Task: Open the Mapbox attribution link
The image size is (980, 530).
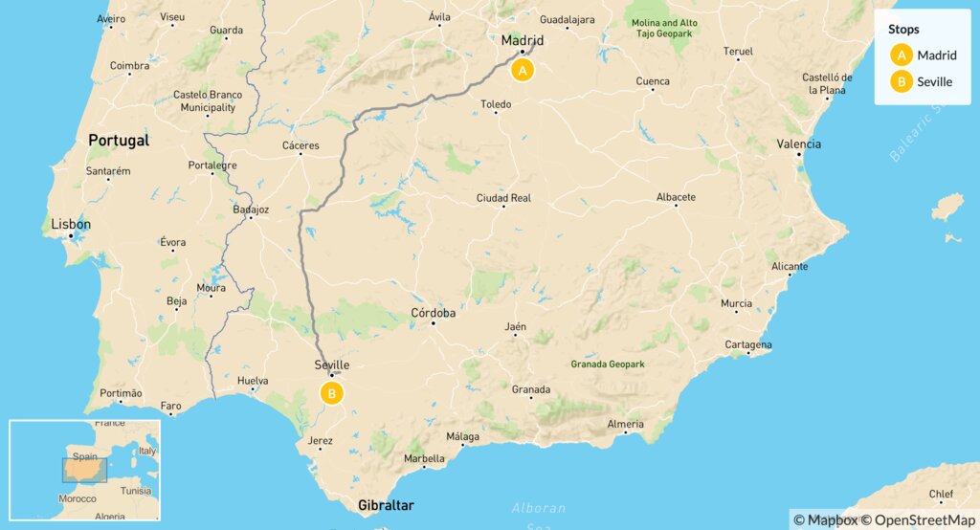Action: click(x=826, y=520)
